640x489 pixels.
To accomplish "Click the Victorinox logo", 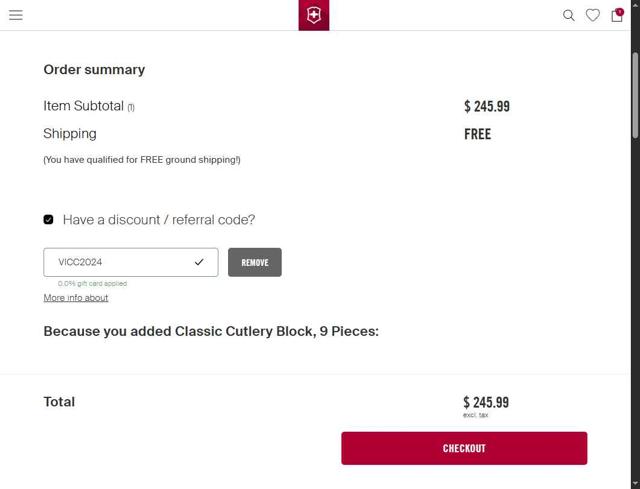I will 313,15.
